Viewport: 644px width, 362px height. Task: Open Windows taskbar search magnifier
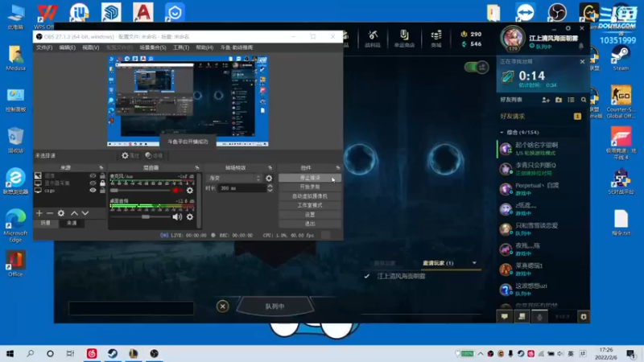(31, 353)
